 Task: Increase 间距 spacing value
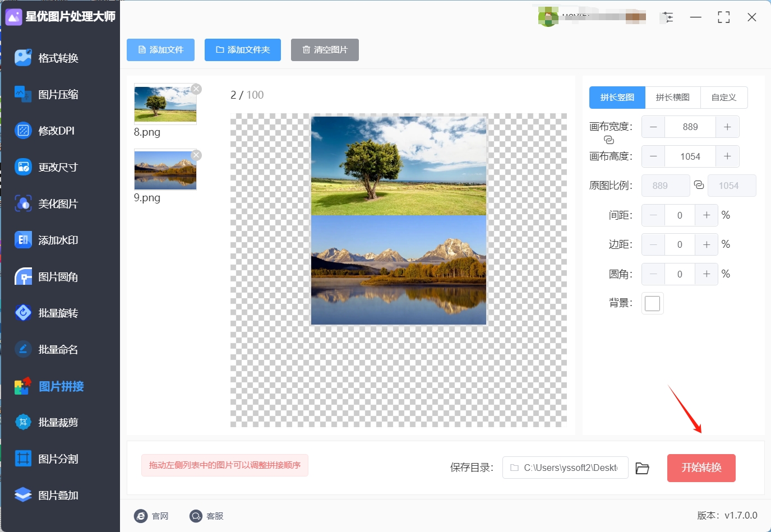click(707, 215)
